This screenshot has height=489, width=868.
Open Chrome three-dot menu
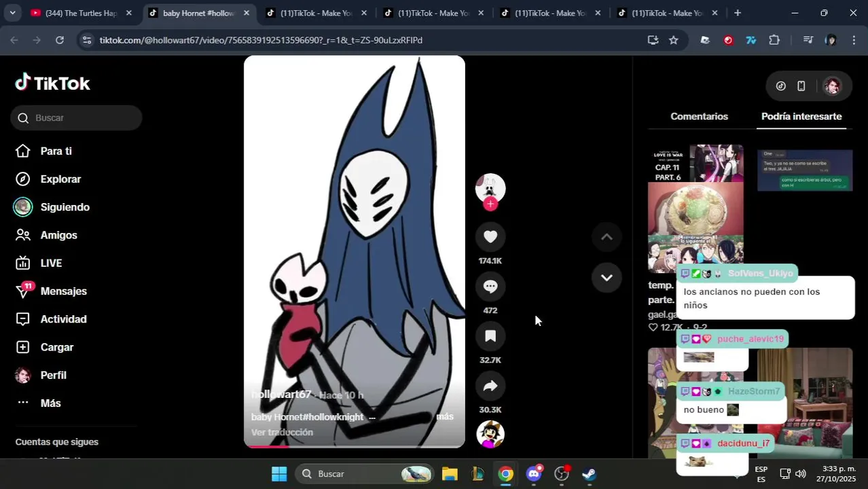(x=854, y=40)
